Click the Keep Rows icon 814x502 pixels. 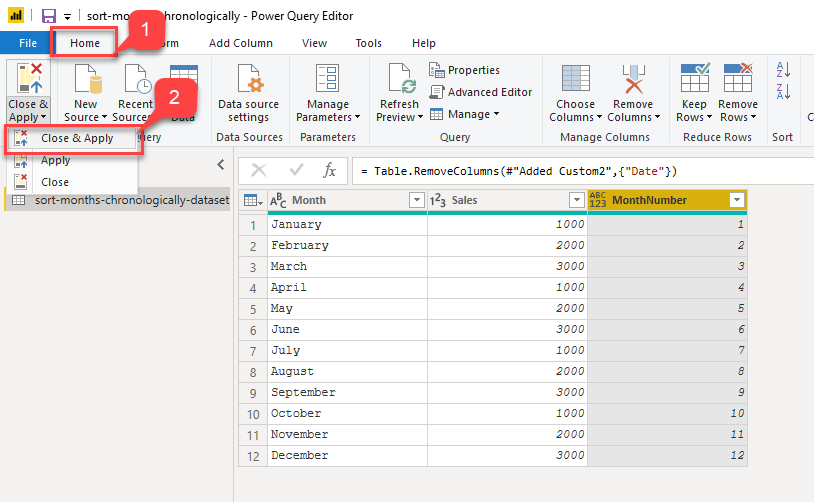(694, 80)
